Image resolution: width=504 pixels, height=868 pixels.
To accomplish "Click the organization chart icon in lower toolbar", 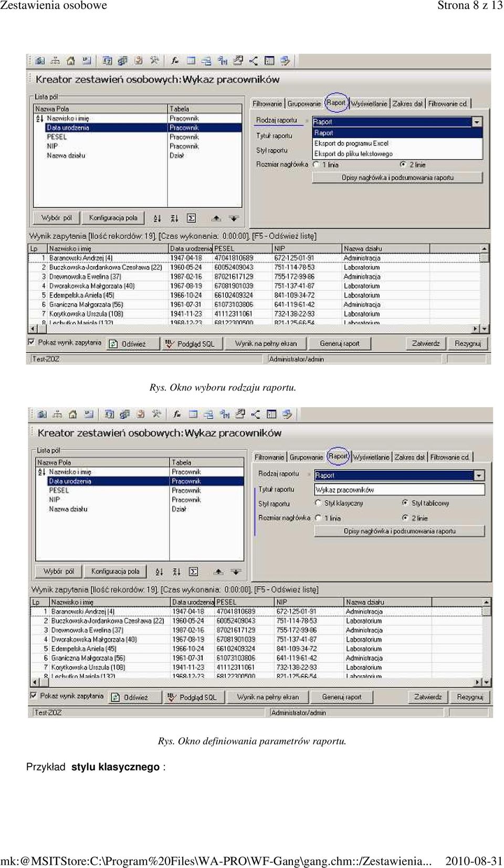I will tap(57, 415).
